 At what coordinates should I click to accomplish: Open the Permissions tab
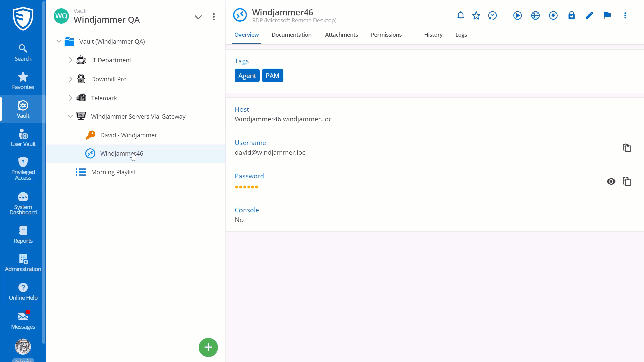pos(386,35)
